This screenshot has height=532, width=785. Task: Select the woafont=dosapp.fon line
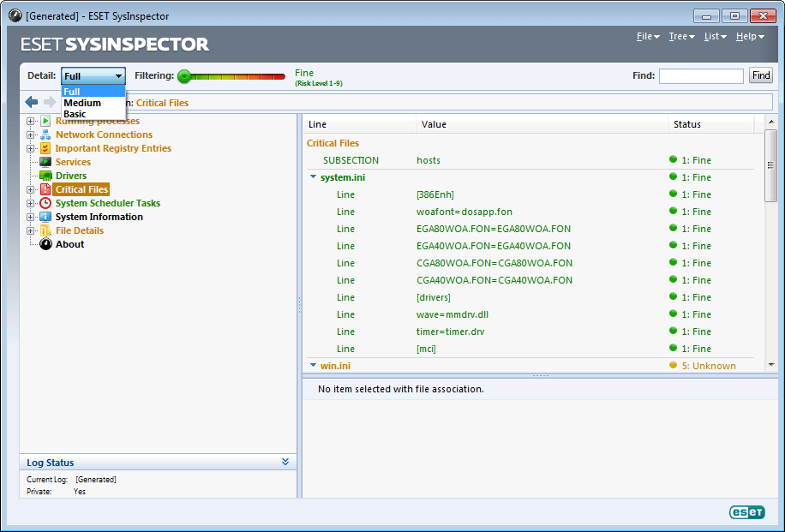click(x=530, y=212)
